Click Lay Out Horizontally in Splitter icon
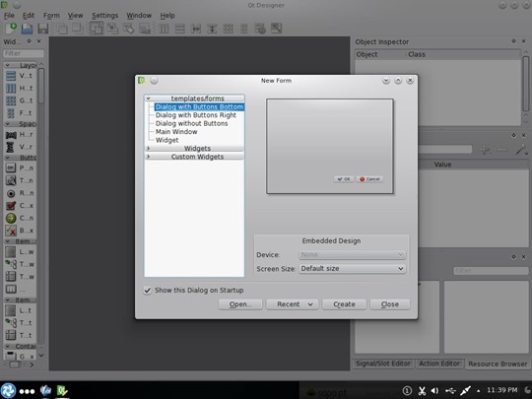The width and height of the screenshot is (532, 399). point(196,29)
